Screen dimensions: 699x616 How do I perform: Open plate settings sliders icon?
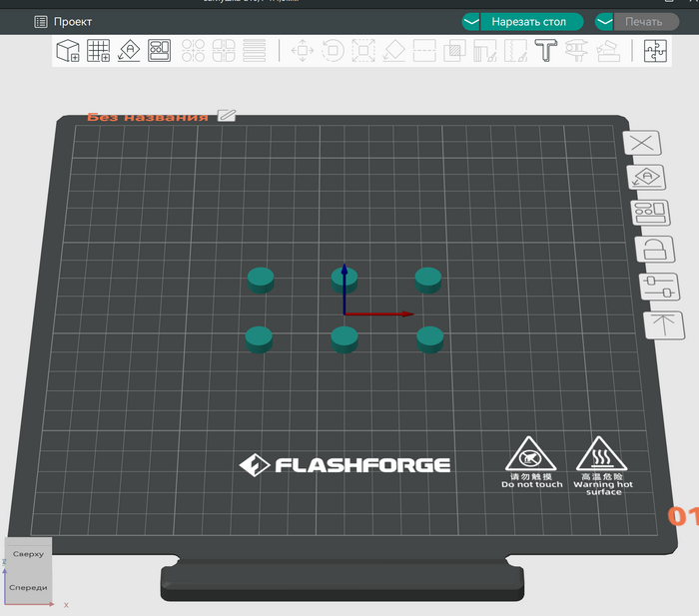pyautogui.click(x=655, y=286)
